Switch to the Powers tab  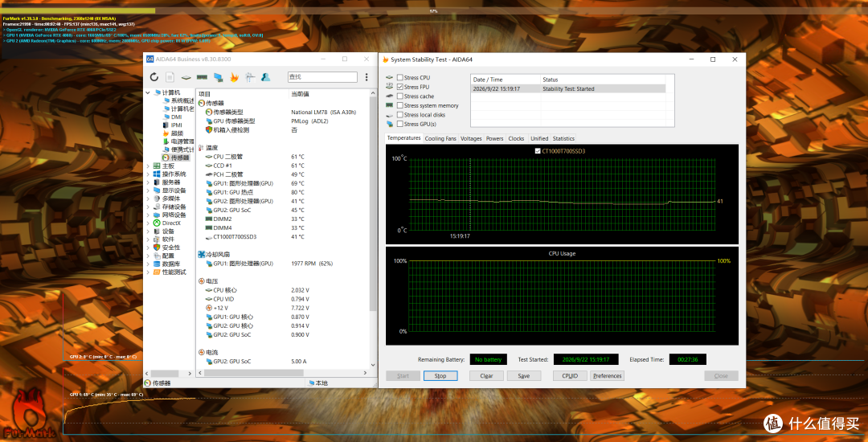495,138
